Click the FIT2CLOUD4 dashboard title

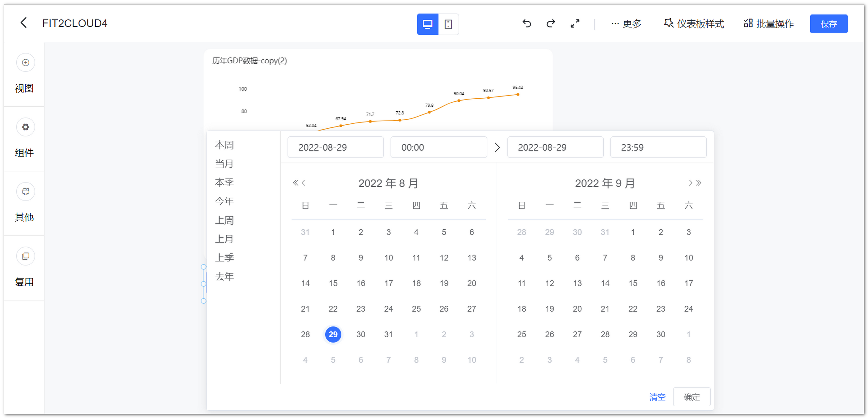click(x=75, y=23)
